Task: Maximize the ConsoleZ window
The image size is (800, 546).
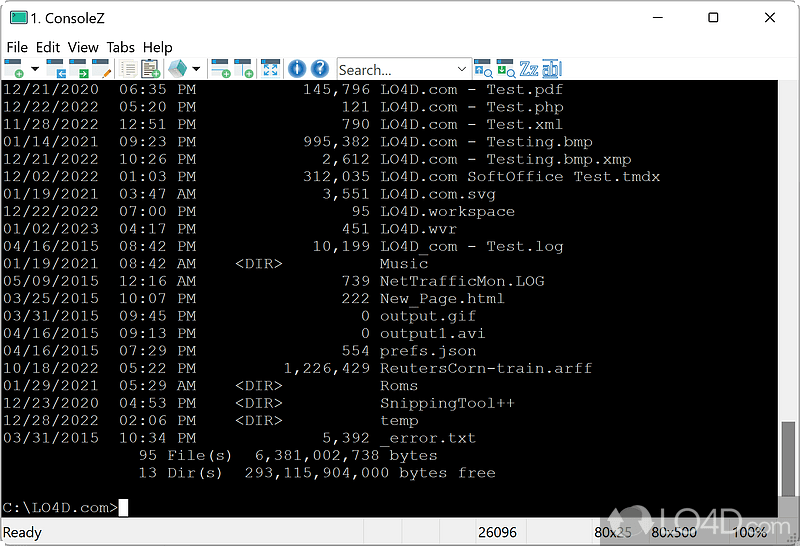Action: click(x=713, y=18)
